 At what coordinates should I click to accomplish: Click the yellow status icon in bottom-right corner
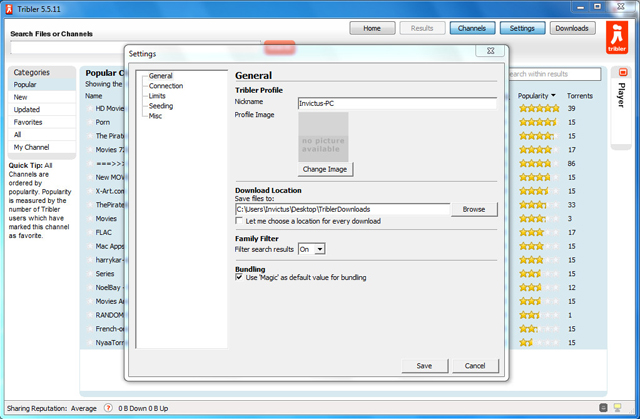(619, 408)
